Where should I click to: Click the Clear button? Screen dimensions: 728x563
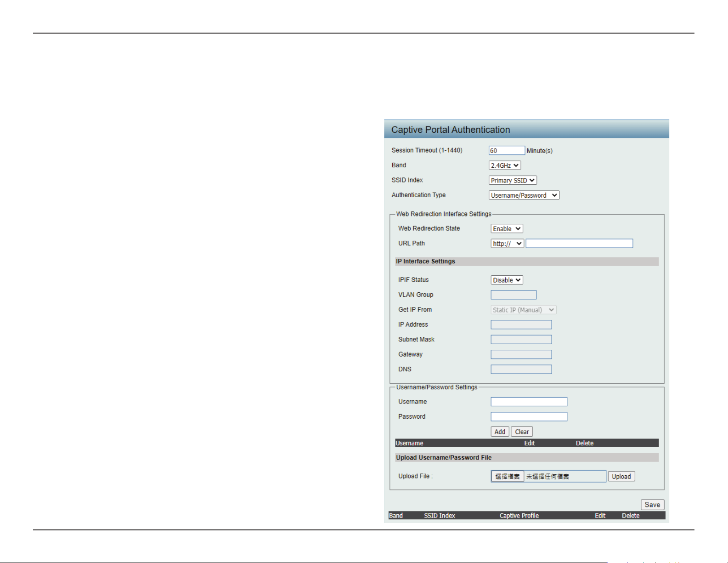point(522,432)
